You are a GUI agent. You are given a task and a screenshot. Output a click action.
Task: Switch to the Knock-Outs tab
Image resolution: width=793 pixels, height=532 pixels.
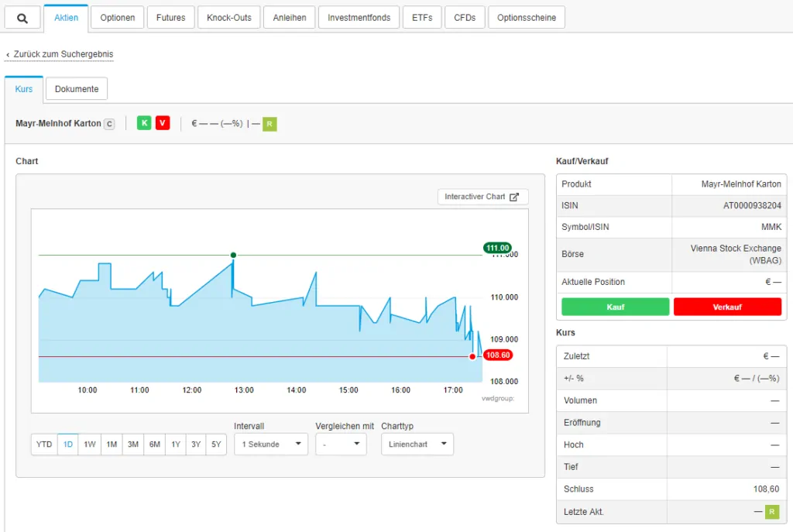coord(229,18)
